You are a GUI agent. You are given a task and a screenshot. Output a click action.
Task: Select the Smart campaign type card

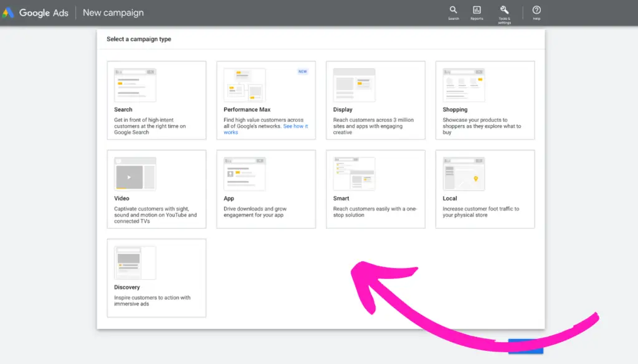(x=375, y=189)
